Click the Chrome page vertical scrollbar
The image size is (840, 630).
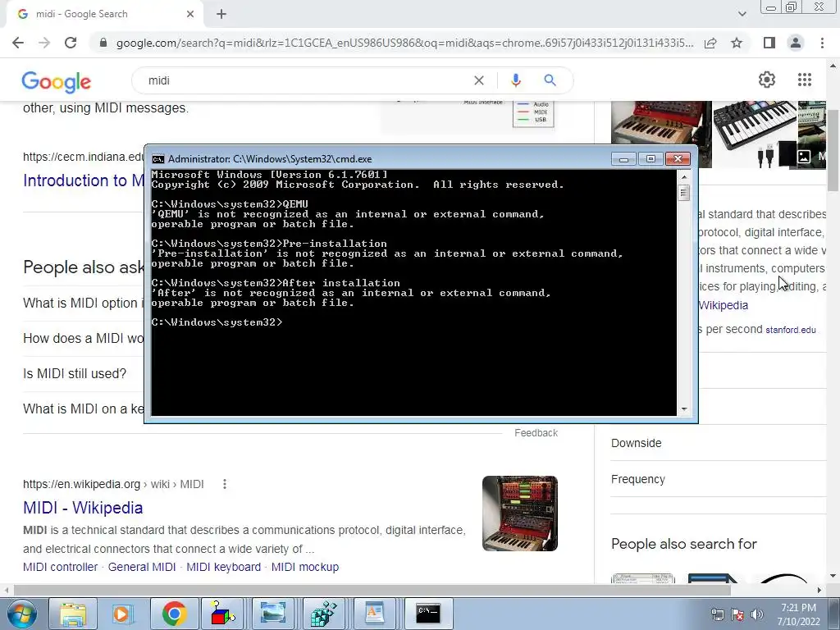tap(833, 150)
